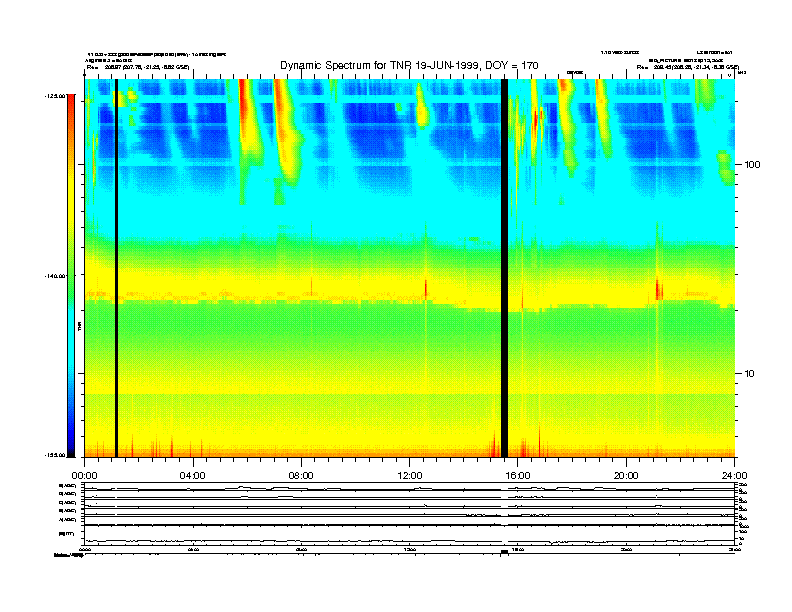Click the 08:00 time axis label
This screenshot has width=792, height=612.
point(301,476)
